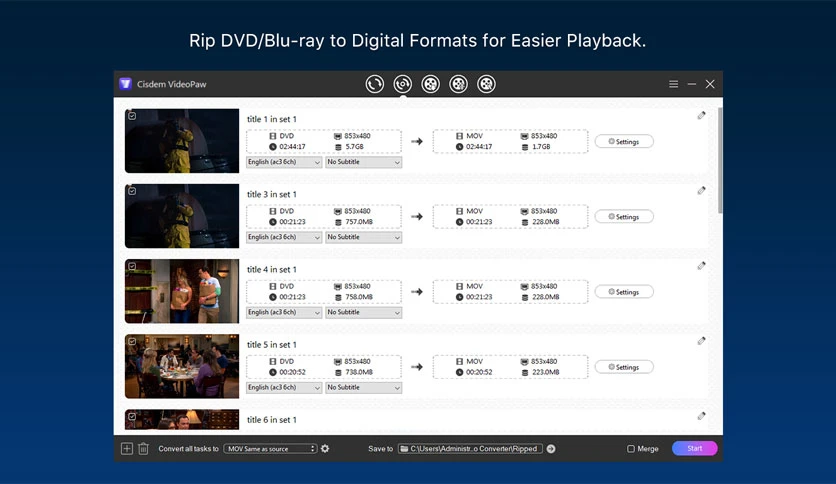Edit title 3 in set 1 with pencil
Image resolution: width=836 pixels, height=484 pixels.
[x=701, y=190]
